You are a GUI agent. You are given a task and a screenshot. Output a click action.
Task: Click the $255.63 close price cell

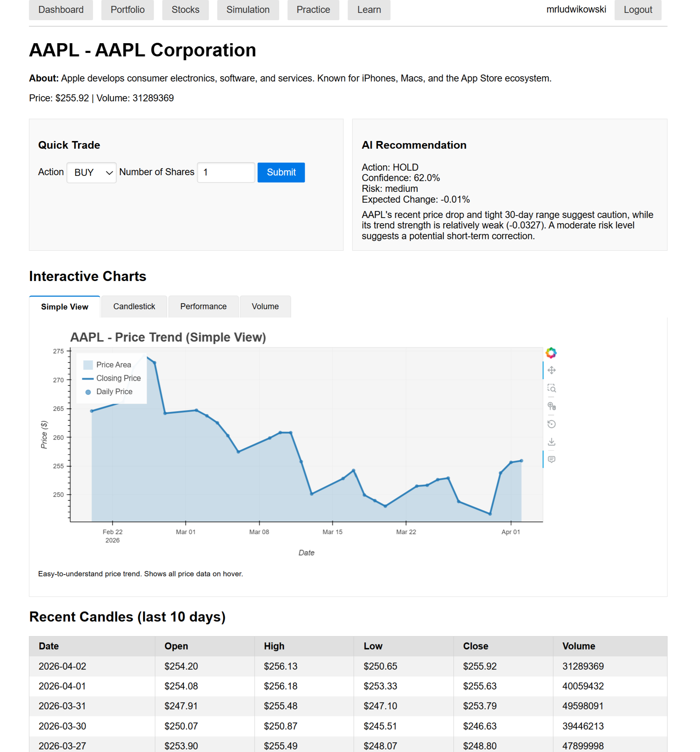coord(503,686)
